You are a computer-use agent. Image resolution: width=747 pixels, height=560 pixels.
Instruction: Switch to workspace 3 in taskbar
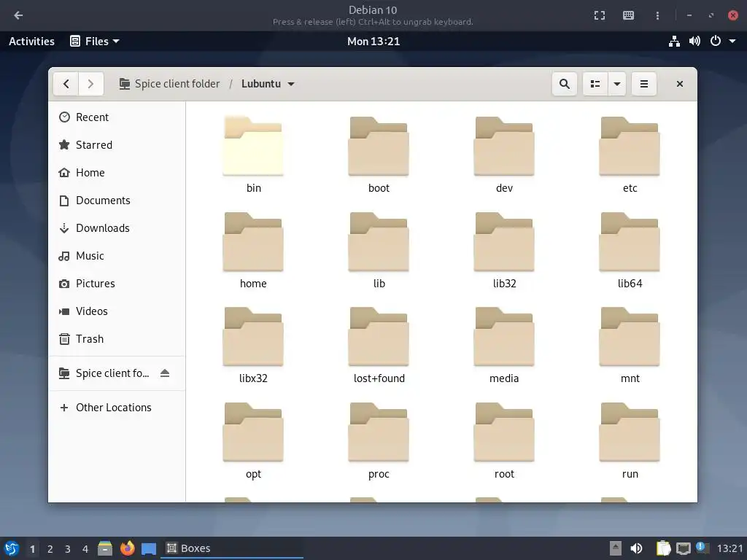tap(68, 549)
